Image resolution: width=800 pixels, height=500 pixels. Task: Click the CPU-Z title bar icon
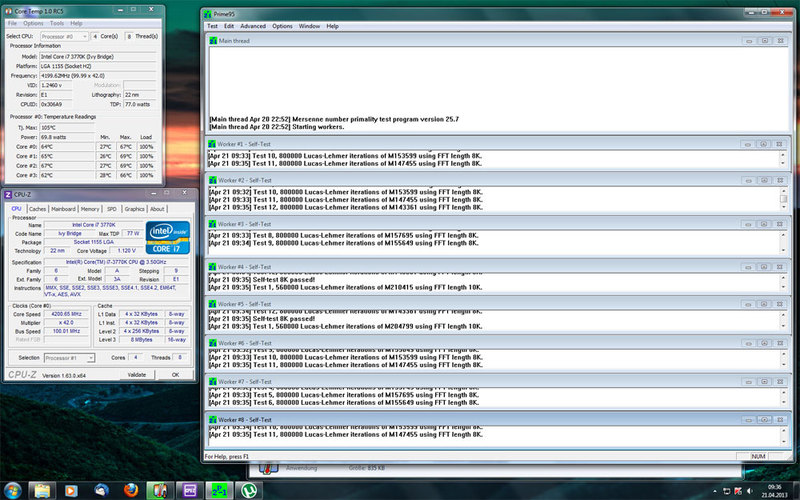[x=8, y=195]
